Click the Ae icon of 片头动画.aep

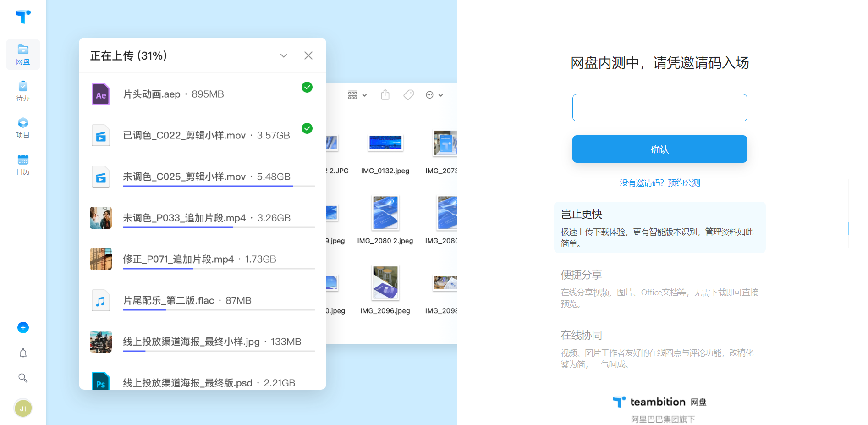pyautogui.click(x=101, y=94)
